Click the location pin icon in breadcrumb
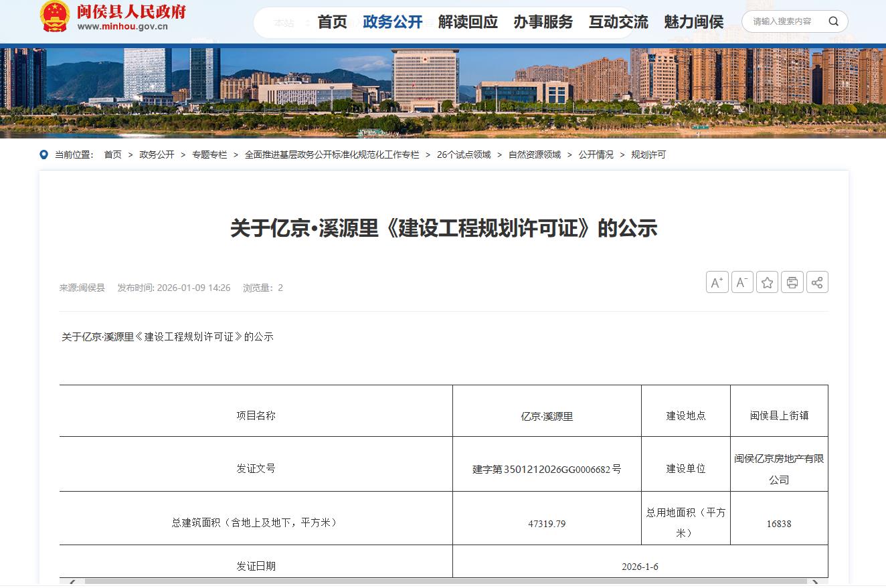Screen dimensions: 886x588 point(44,155)
